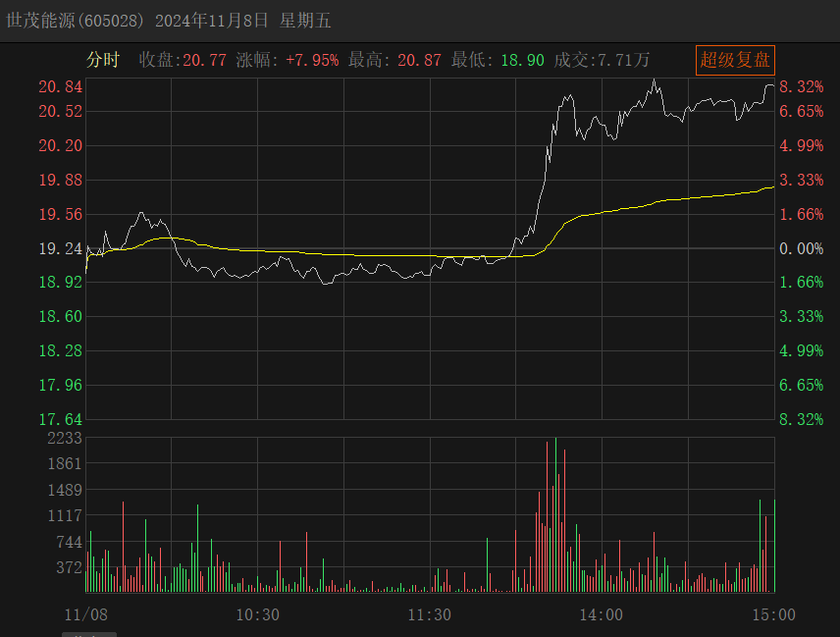Click the 20.84 top price axis label

pos(59,87)
